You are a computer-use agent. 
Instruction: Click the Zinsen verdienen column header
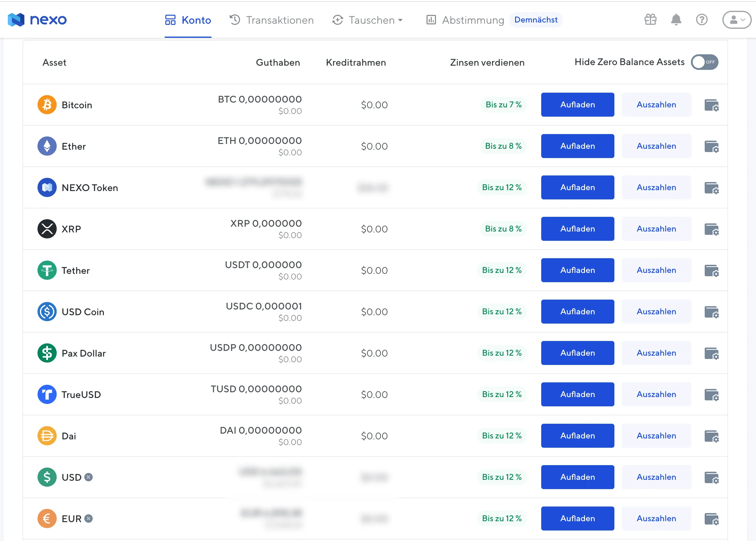(x=487, y=63)
